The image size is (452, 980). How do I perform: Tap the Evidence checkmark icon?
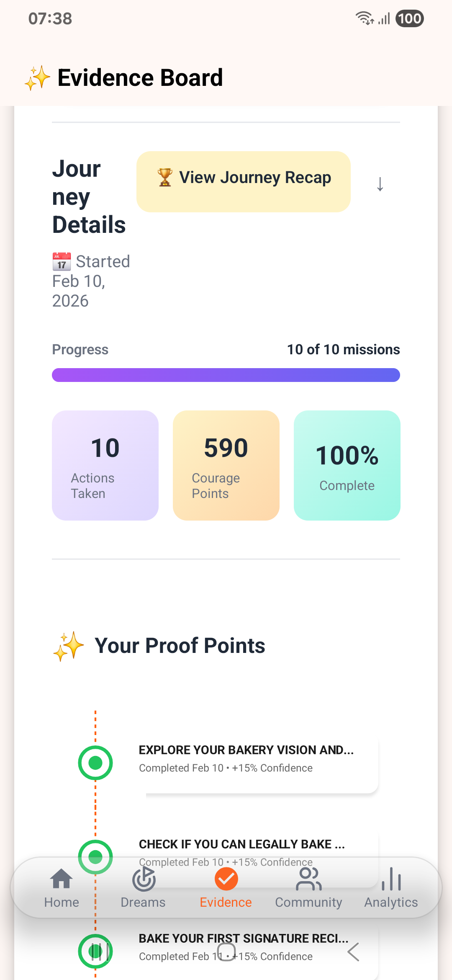tap(226, 879)
